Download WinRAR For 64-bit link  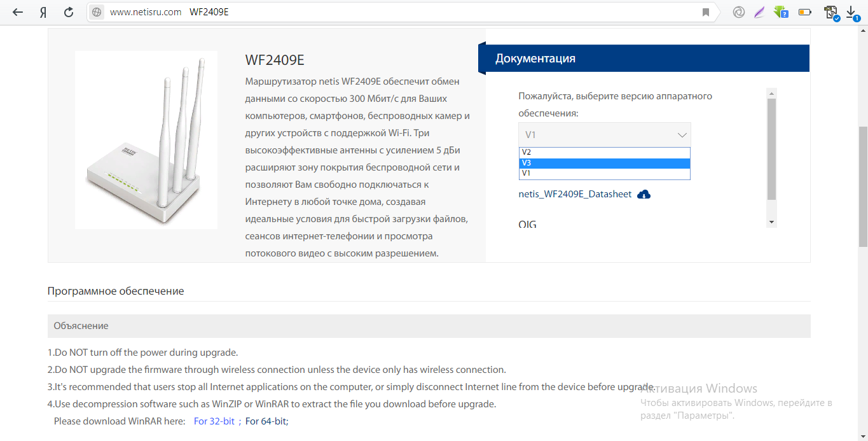[x=266, y=421]
